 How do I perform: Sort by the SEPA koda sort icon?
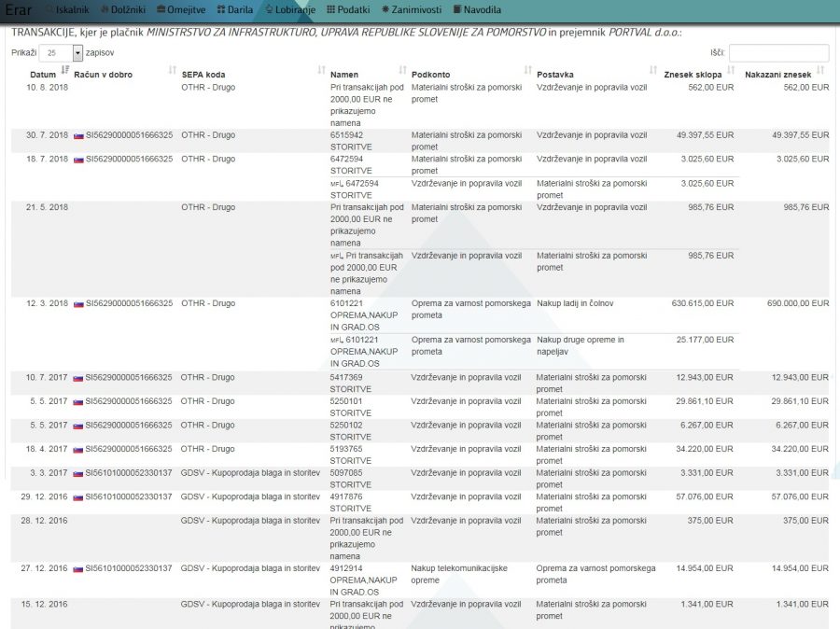point(321,70)
